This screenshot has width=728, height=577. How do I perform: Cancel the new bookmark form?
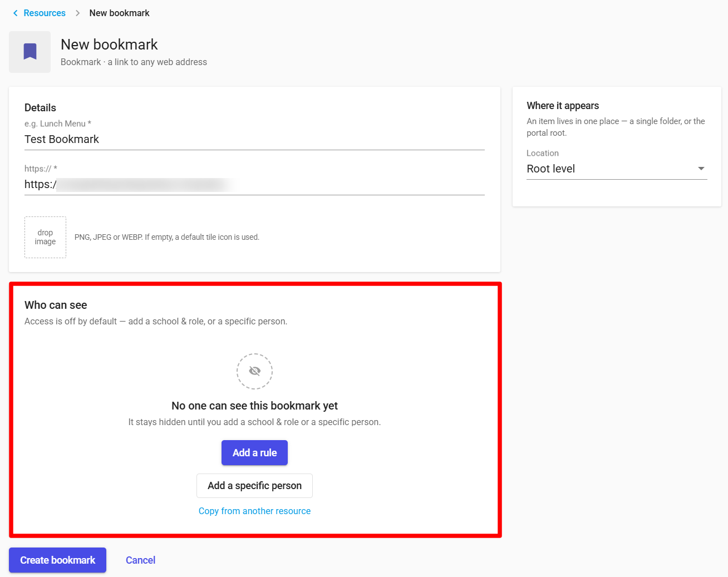click(140, 560)
